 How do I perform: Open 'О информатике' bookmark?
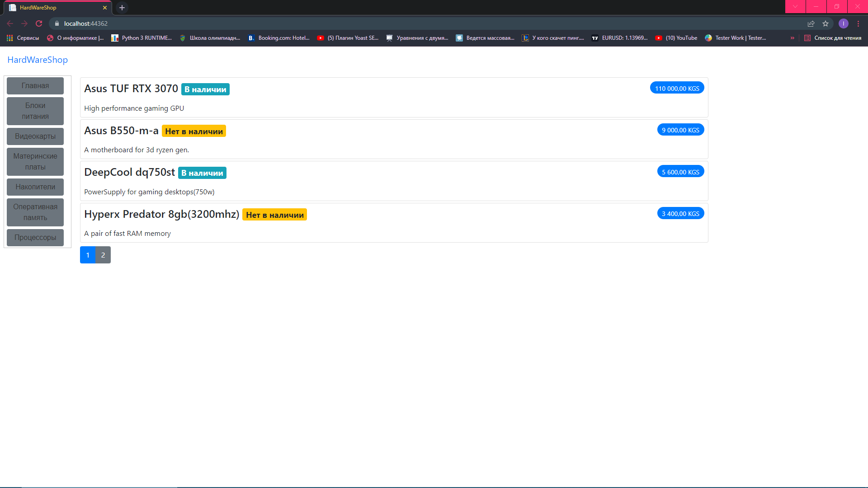pos(75,38)
